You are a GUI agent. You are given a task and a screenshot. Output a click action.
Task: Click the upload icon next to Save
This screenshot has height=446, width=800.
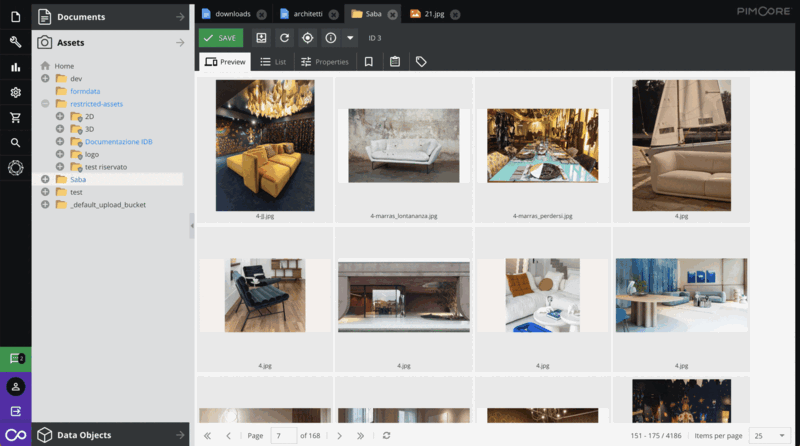tap(261, 38)
